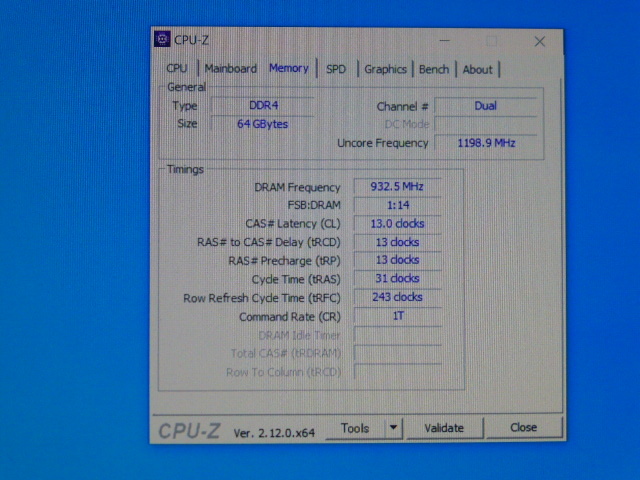This screenshot has width=640, height=480.
Task: Click the empty DRAM Idle Timer field
Action: (x=397, y=335)
